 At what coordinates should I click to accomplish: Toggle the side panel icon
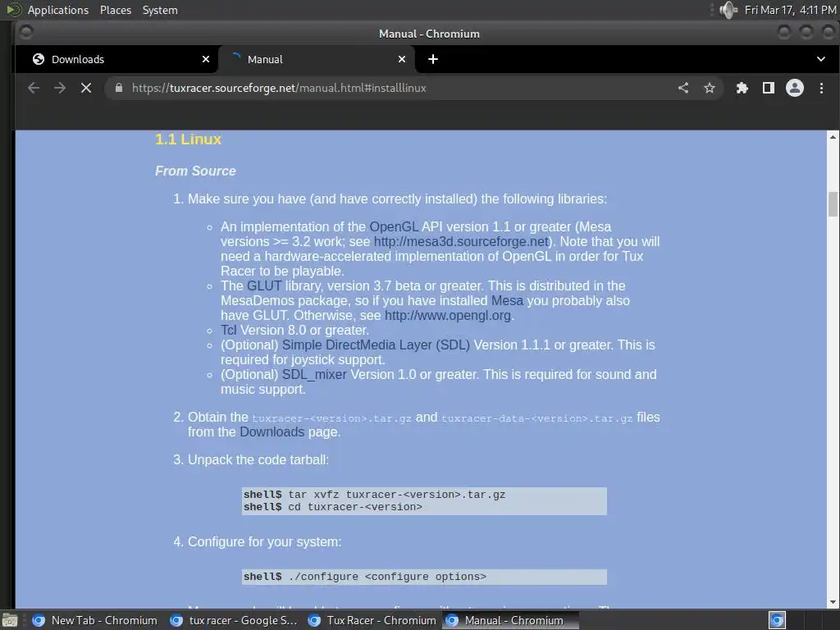click(x=768, y=88)
